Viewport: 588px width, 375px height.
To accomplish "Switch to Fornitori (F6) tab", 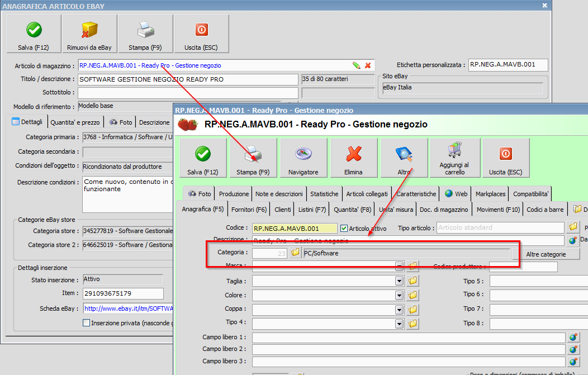I will pos(249,209).
